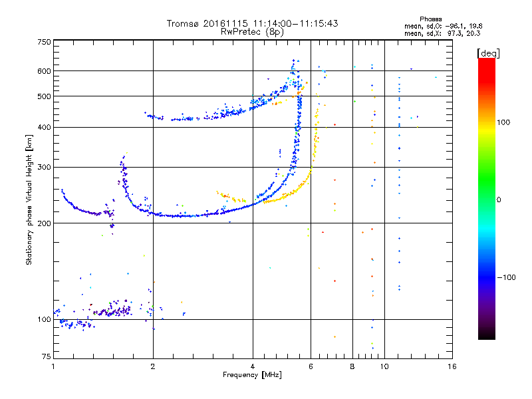Click the 'mean, sd,X: 97.3, 20.3' line
The width and height of the screenshot is (532, 399).
[442, 33]
